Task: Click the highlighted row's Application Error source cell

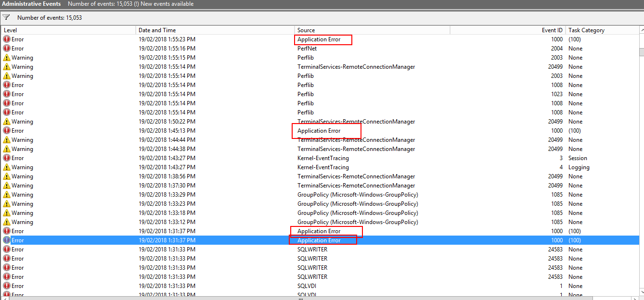Action: 319,240
